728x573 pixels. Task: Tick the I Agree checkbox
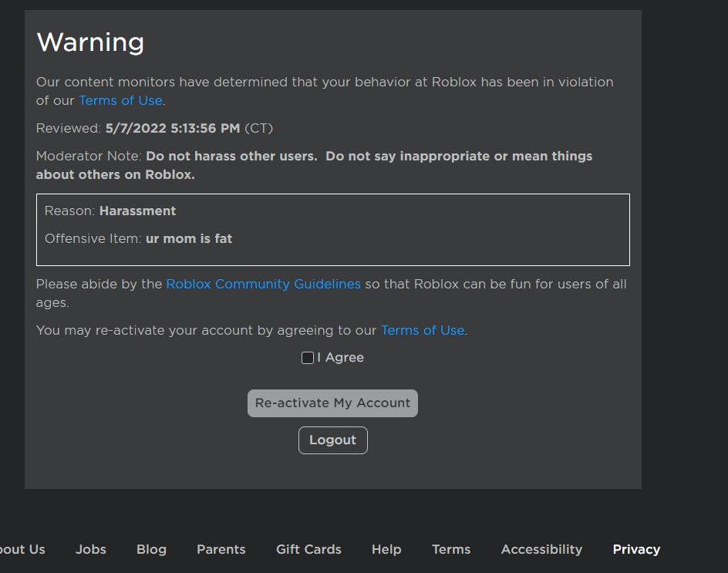(x=308, y=358)
